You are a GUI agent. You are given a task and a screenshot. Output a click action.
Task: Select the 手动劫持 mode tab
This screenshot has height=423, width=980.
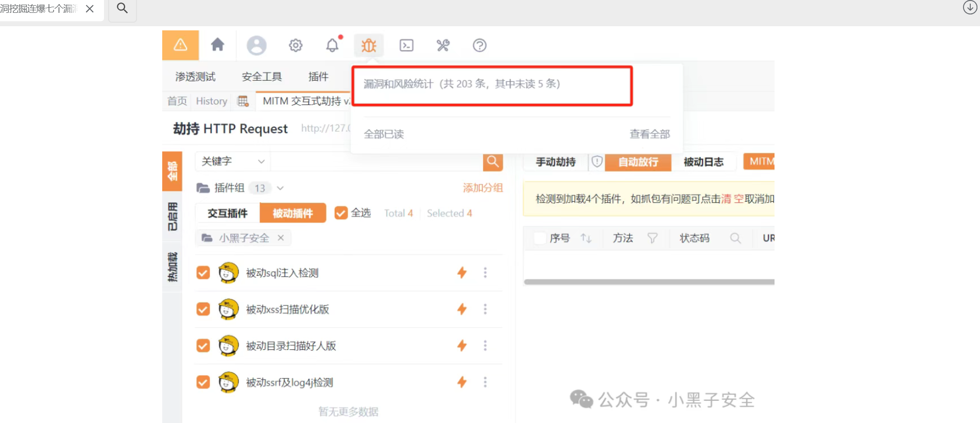click(555, 162)
